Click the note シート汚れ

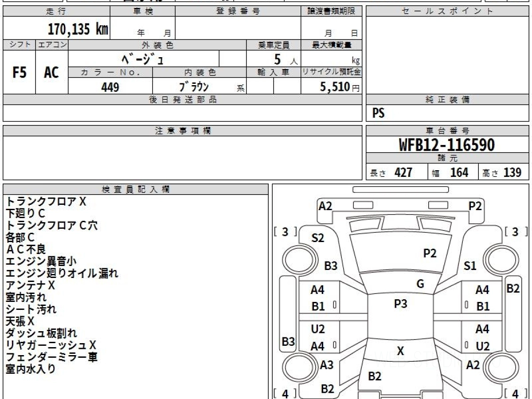click(31, 309)
